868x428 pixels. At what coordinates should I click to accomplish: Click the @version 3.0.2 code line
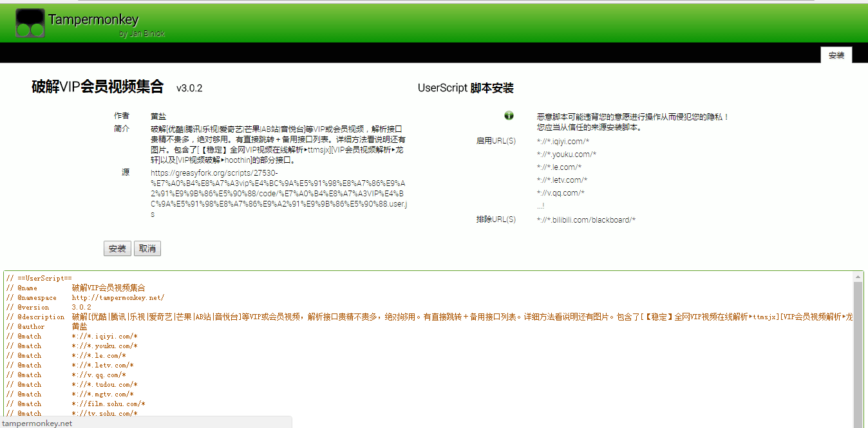[49, 307]
